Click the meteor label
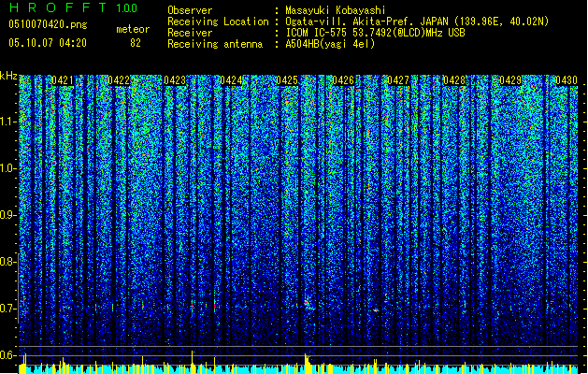This screenshot has height=374, width=588. (133, 29)
